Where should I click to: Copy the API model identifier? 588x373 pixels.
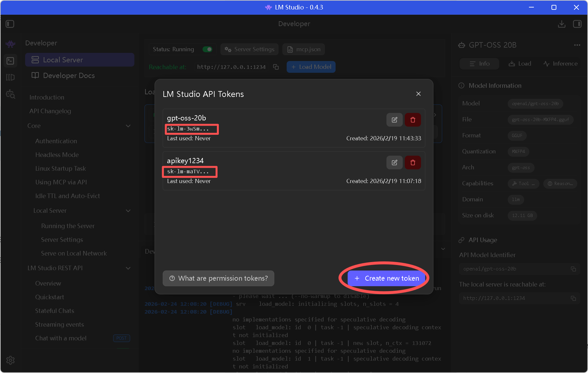(573, 269)
